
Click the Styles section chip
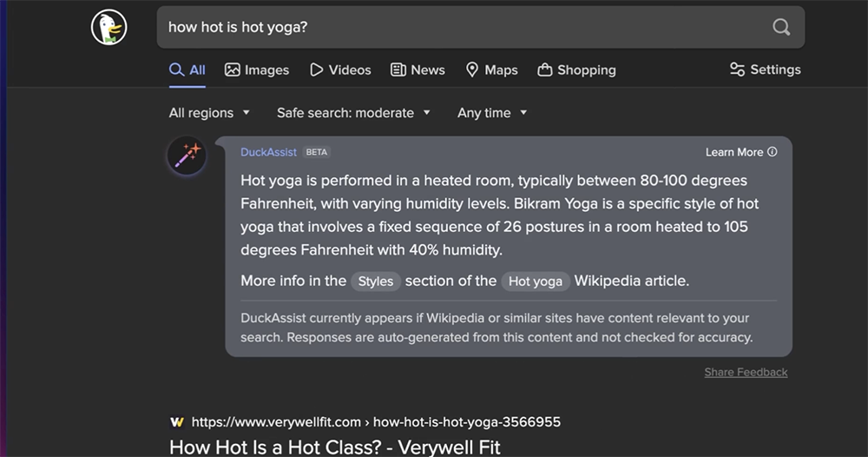376,281
